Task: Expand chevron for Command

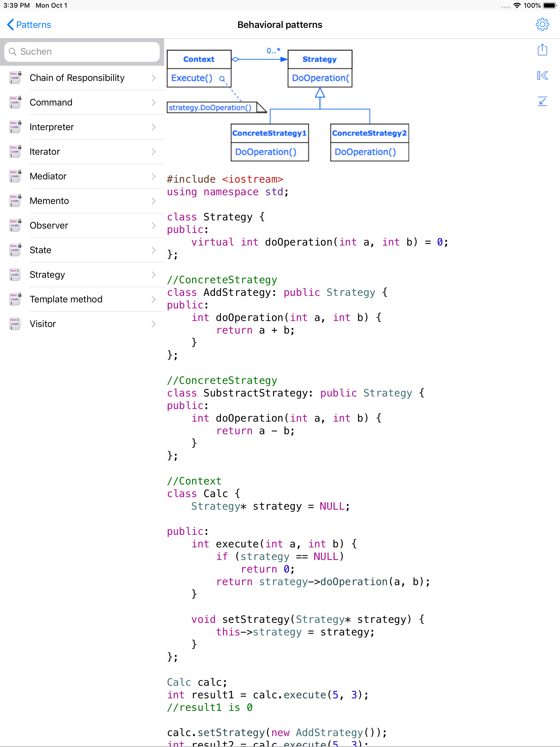Action: coord(154,103)
